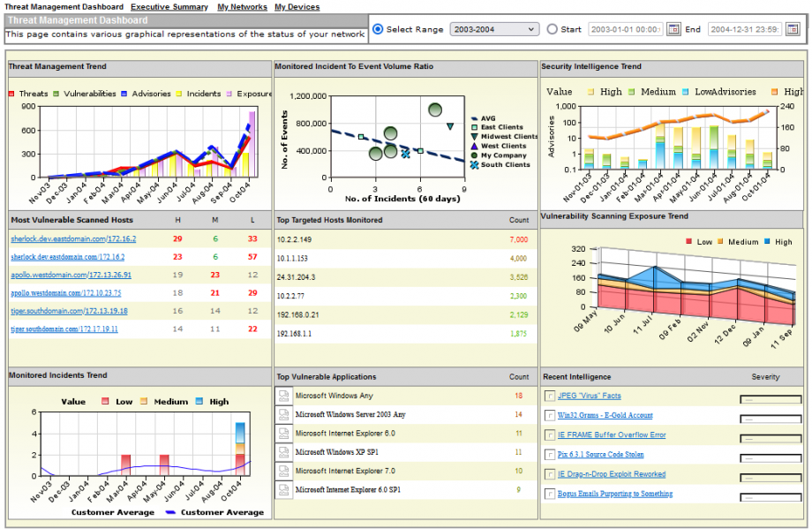Click icon beside Microsoft Internet Explorer 6.0
Viewport: 812px width, 529px height.
(x=284, y=434)
